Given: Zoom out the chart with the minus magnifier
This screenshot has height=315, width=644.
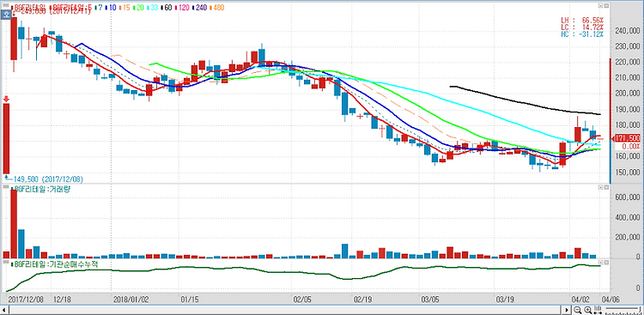Looking at the screenshot, I should pyautogui.click(x=578, y=310).
